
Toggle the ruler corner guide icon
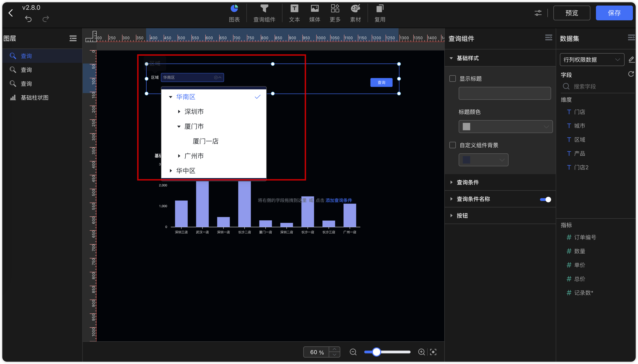click(91, 36)
